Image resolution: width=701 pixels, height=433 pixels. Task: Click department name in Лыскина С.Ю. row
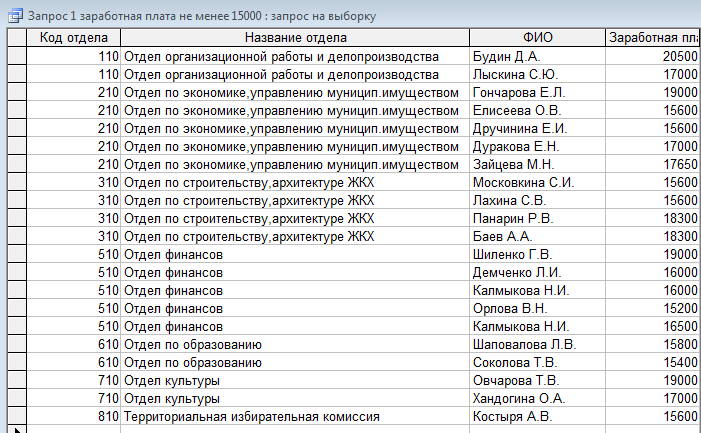[x=295, y=74]
